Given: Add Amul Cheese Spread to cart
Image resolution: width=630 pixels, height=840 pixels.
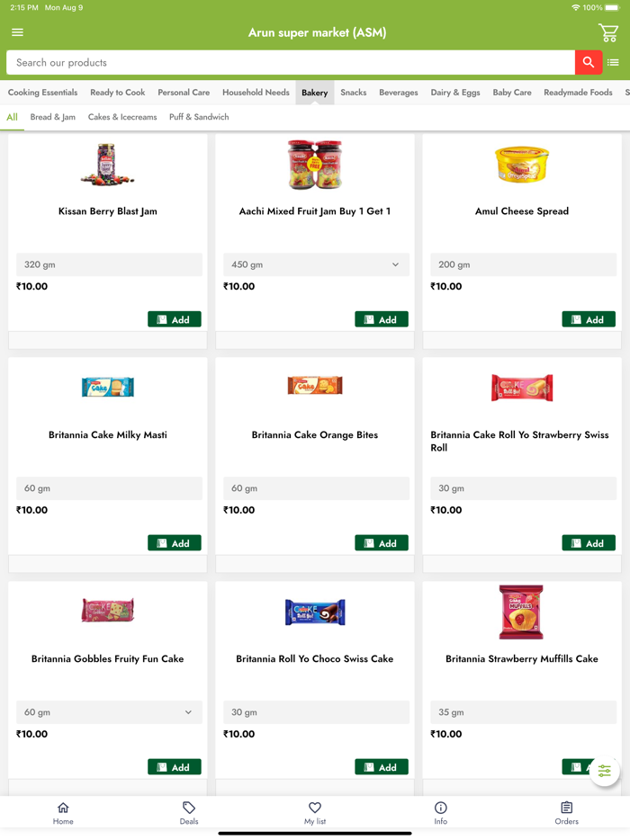Looking at the screenshot, I should (x=588, y=318).
